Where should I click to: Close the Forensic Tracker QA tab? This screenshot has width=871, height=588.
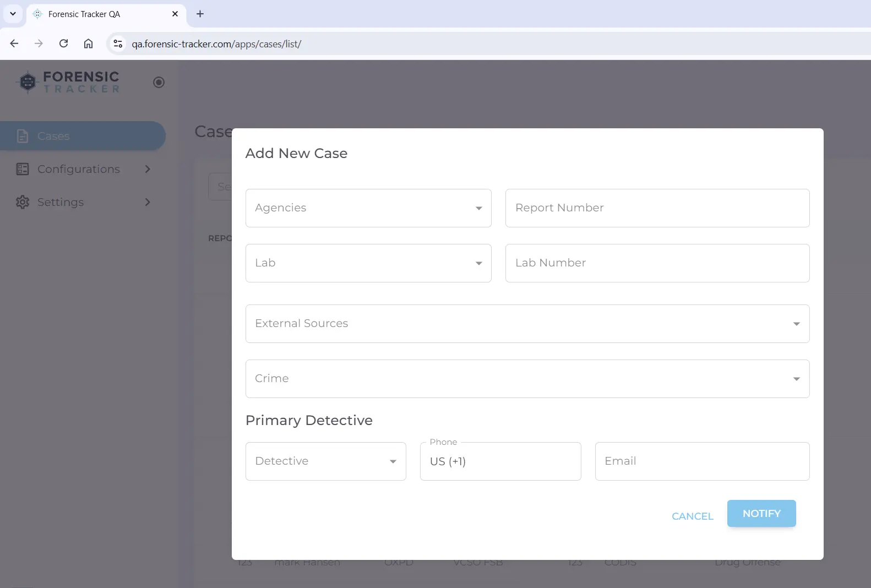[x=175, y=14]
